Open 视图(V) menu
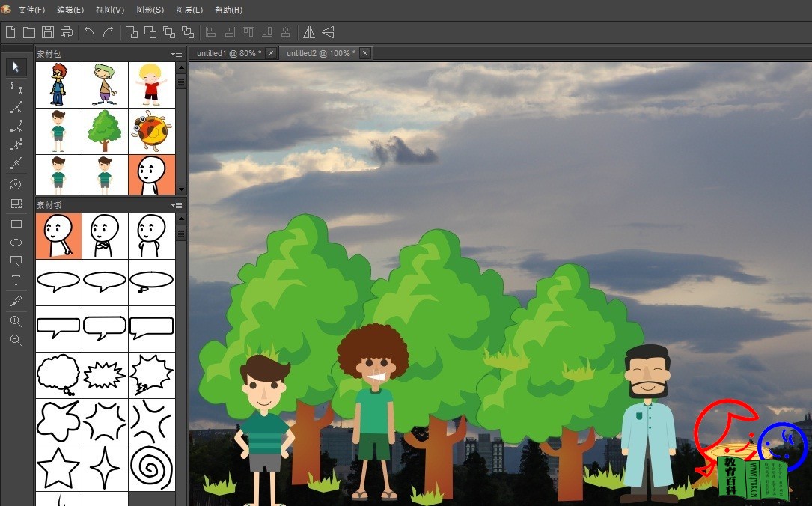812x506 pixels. coord(110,10)
